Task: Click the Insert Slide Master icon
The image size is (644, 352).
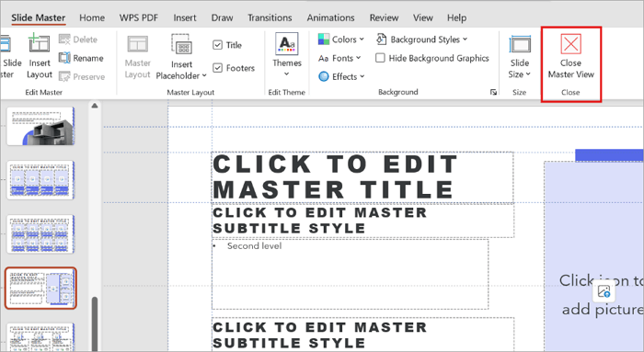Action: pyautogui.click(x=5, y=43)
